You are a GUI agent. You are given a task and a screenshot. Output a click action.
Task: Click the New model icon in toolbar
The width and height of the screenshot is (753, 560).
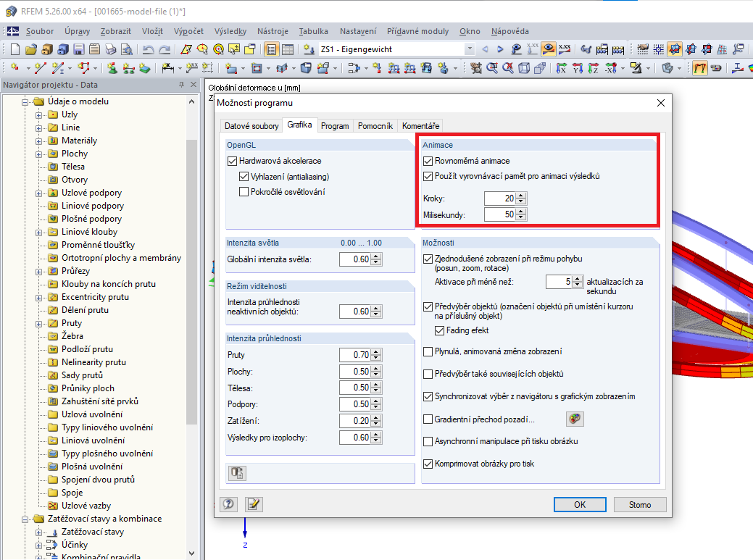pyautogui.click(x=15, y=49)
